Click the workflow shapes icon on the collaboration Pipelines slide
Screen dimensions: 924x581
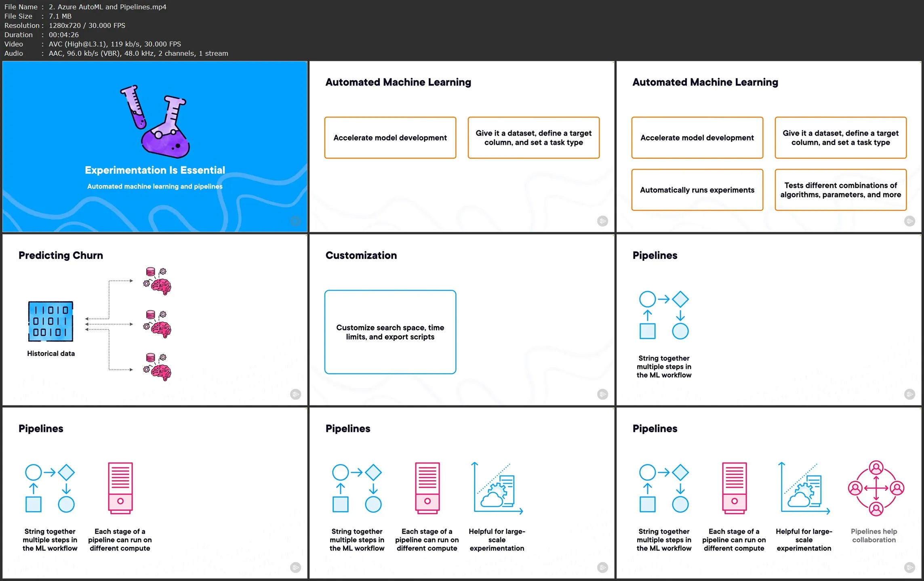pos(664,489)
